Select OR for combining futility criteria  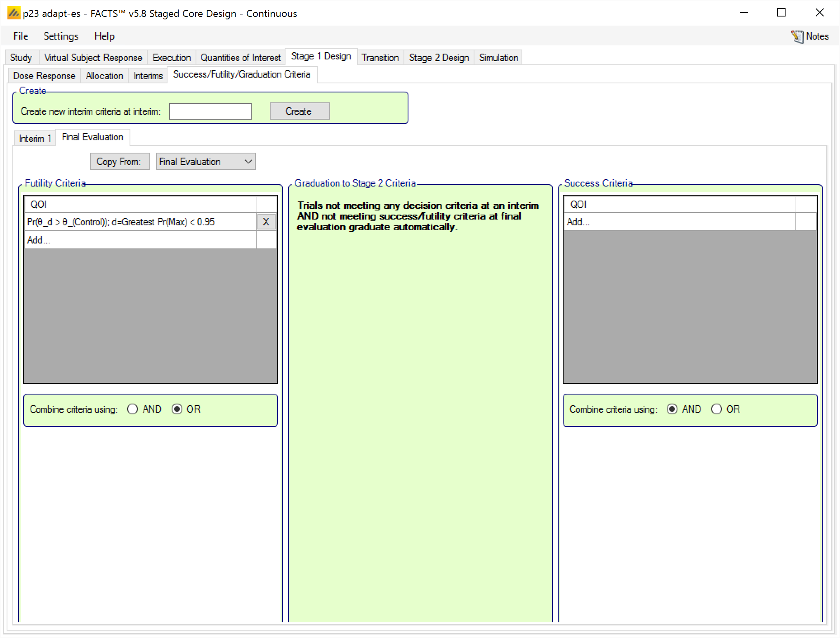pos(177,409)
